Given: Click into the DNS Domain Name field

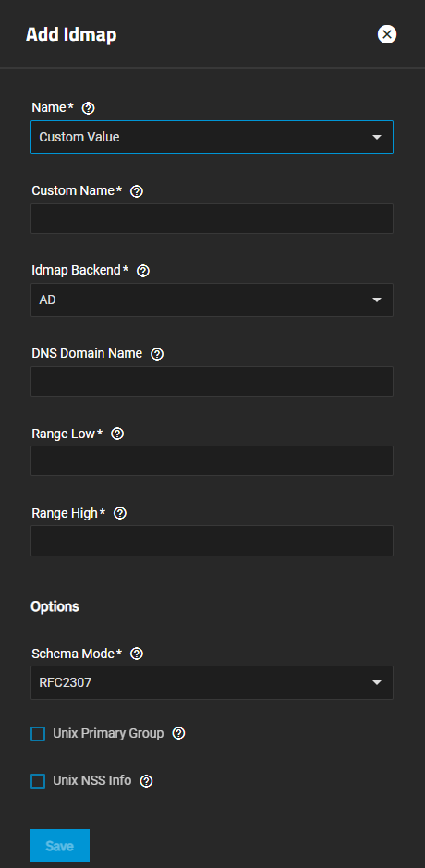Looking at the screenshot, I should click(x=212, y=382).
